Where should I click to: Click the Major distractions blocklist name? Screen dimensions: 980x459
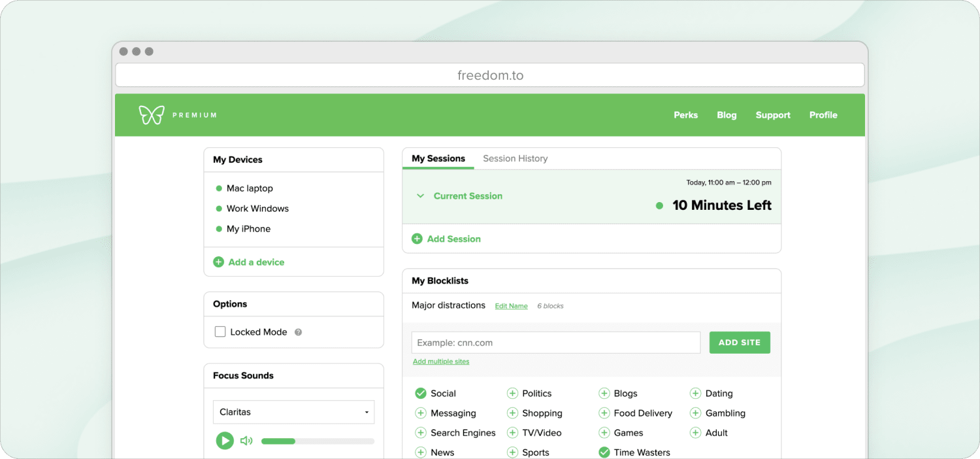(448, 305)
